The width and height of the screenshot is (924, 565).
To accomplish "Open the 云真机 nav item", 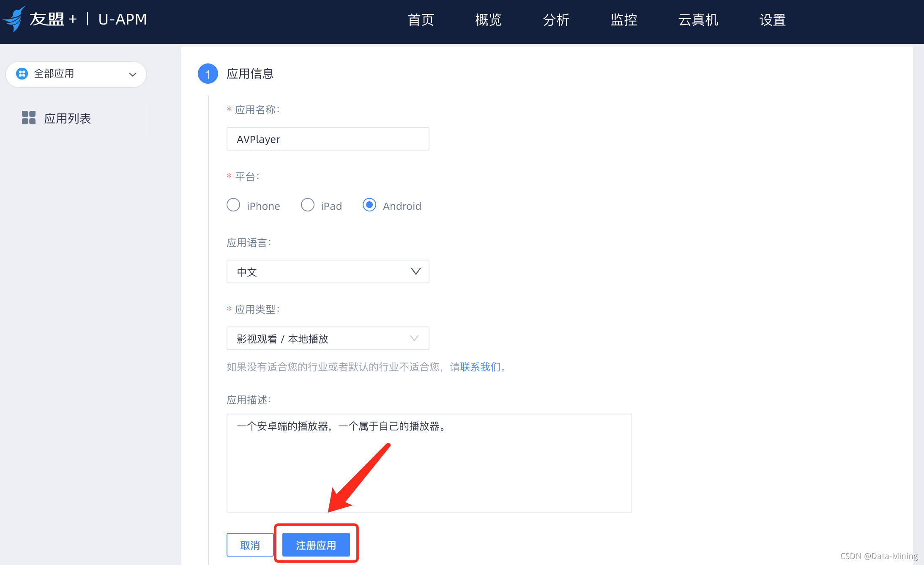I will click(698, 20).
